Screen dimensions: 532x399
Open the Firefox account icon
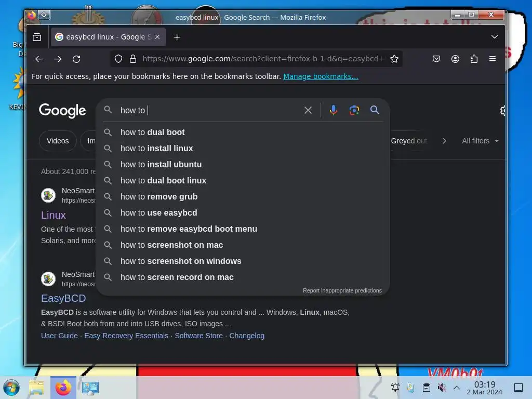tap(455, 59)
